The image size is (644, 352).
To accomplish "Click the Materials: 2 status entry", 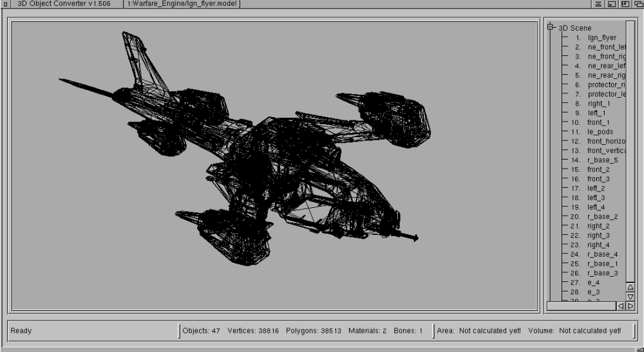I will tap(367, 331).
